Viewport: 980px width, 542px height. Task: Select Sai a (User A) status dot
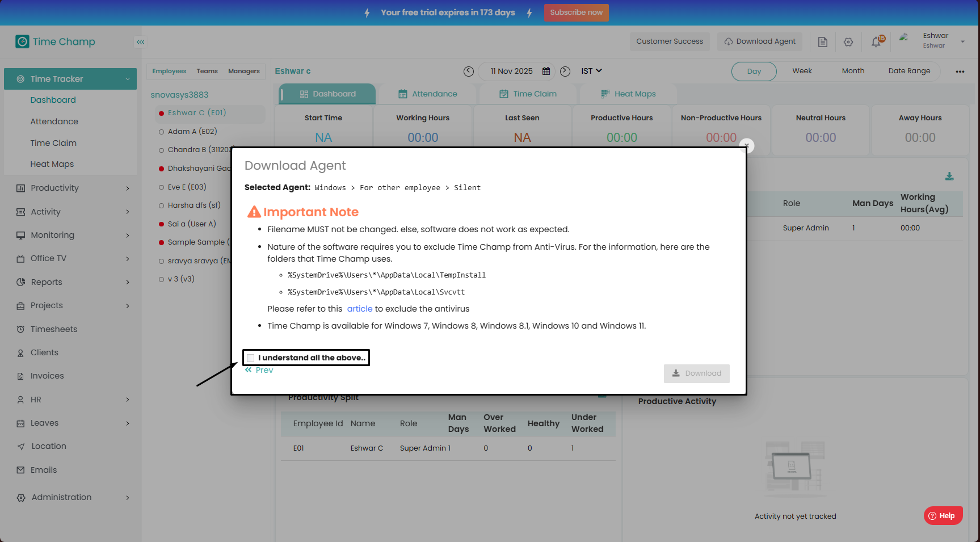point(162,224)
